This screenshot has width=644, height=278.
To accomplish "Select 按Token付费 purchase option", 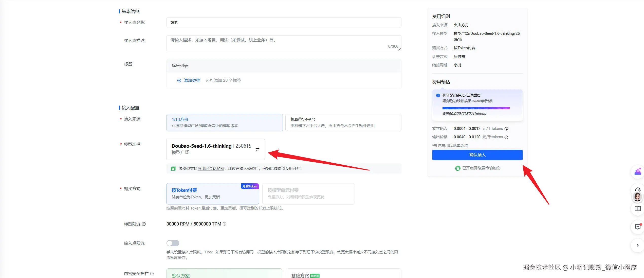I will click(x=212, y=194).
